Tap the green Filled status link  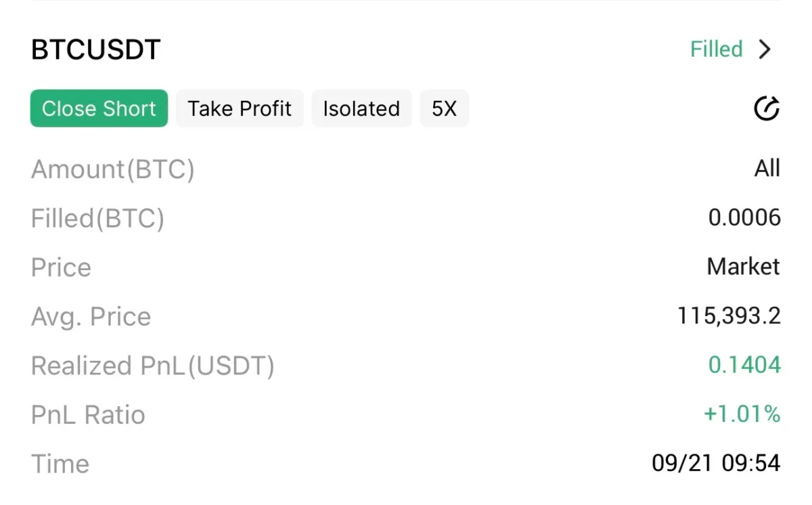(716, 49)
